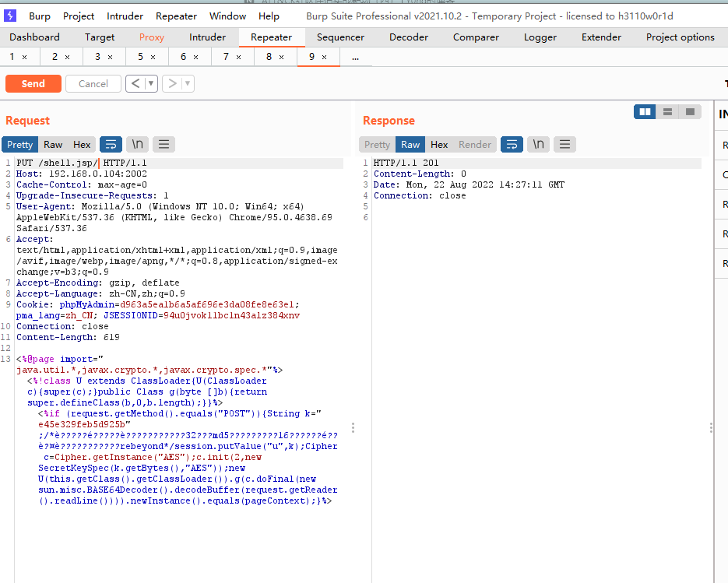
Task: Open the Burp menu
Action: pos(40,16)
